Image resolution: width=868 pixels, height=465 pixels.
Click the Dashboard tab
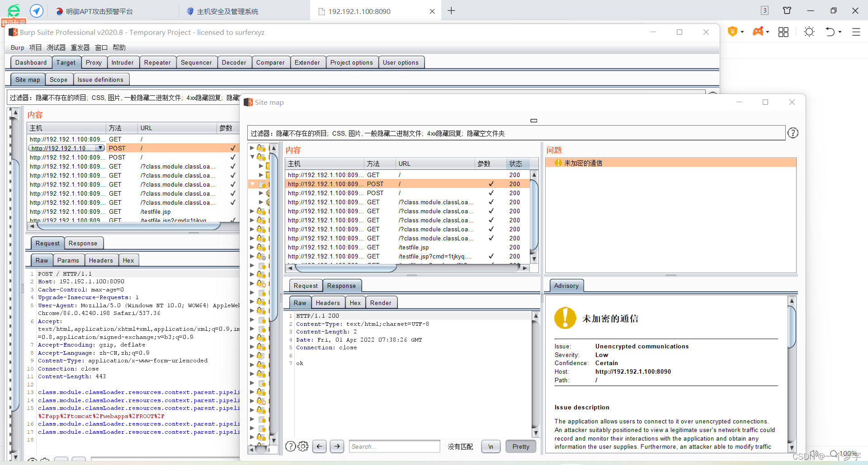(31, 62)
